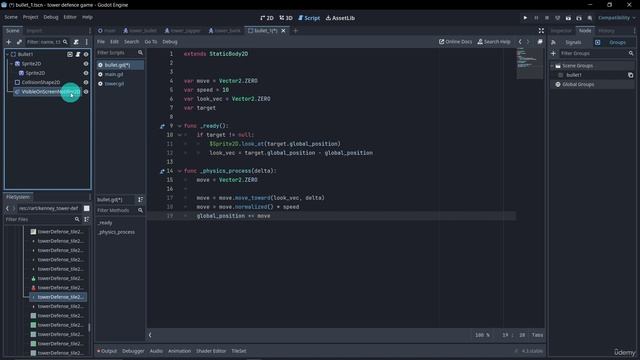The width and height of the screenshot is (640, 360).
Task: Open the top Debug menu
Action: coord(51,17)
